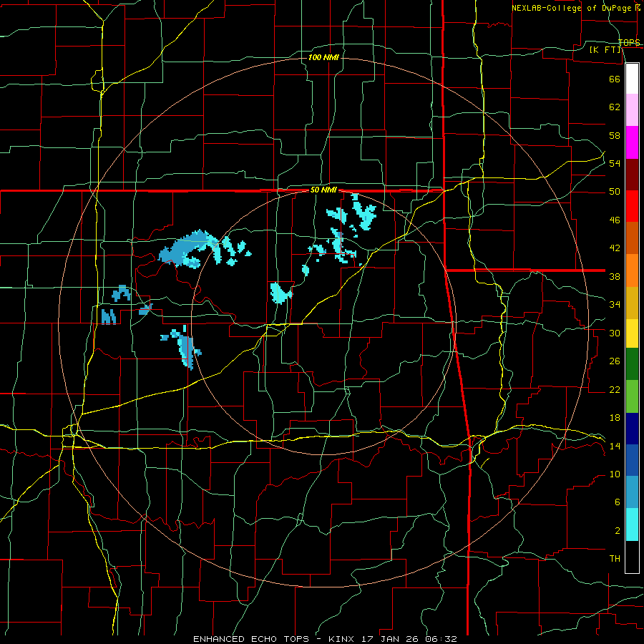Click the 54 value on the legend

(615, 163)
